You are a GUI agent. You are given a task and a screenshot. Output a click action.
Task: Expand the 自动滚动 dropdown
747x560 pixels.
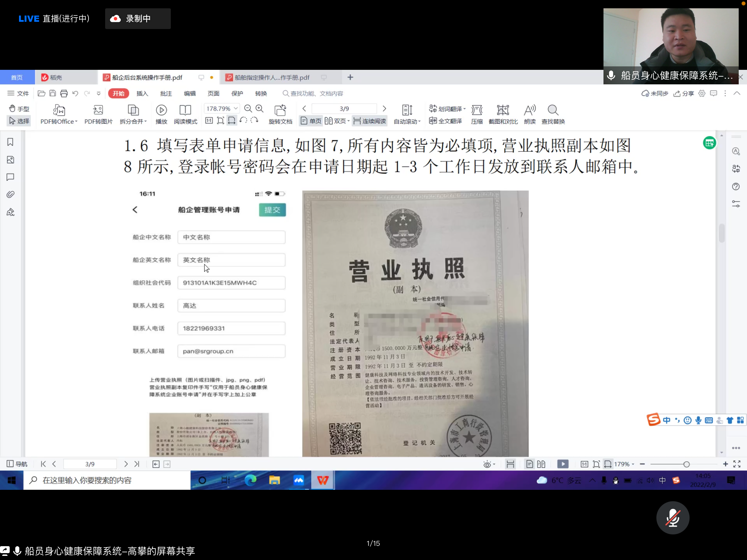click(419, 121)
